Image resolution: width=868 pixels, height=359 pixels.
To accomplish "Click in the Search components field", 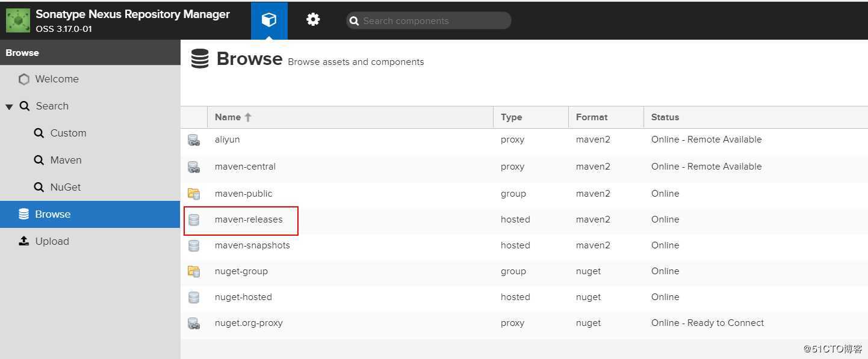I will pyautogui.click(x=429, y=20).
